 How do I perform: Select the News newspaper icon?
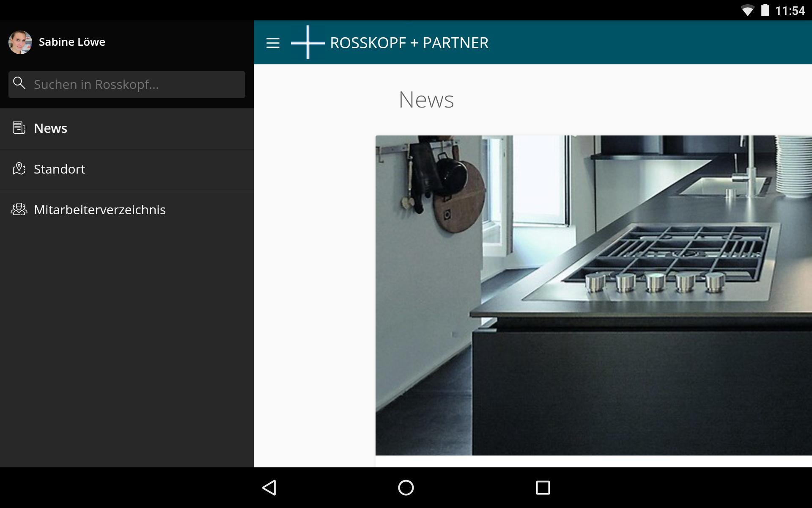[x=19, y=128]
